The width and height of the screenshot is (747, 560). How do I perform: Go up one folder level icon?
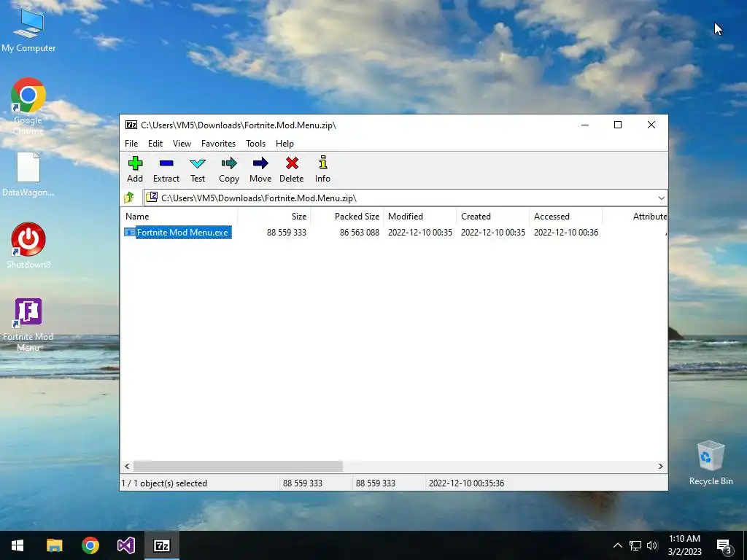click(x=129, y=198)
